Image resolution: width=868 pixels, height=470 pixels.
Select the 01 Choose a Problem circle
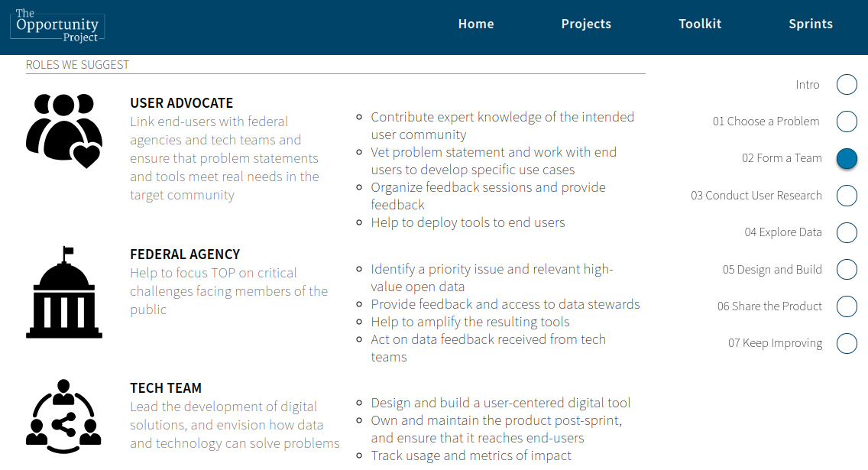coord(847,122)
